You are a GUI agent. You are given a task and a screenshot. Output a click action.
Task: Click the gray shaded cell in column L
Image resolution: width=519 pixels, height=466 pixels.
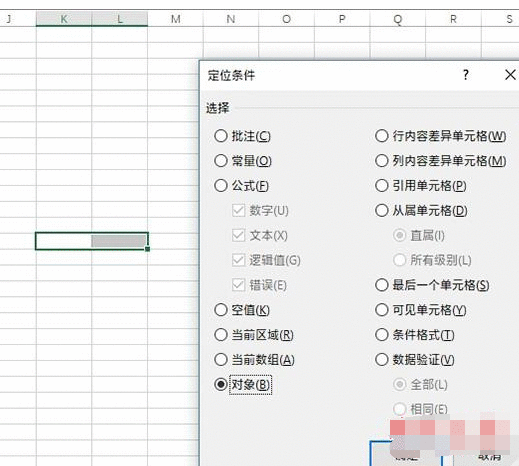119,241
